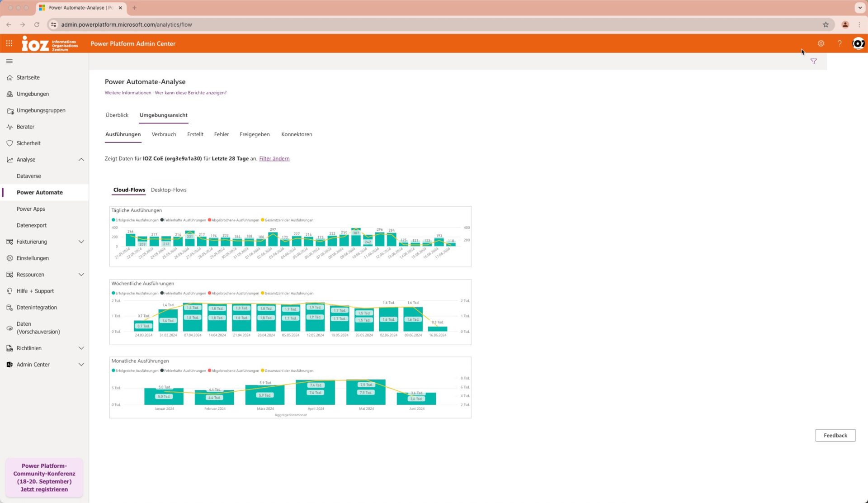Click the Tägliche Ausführungen chart title
Screen dimensions: 868x503
pos(137,210)
